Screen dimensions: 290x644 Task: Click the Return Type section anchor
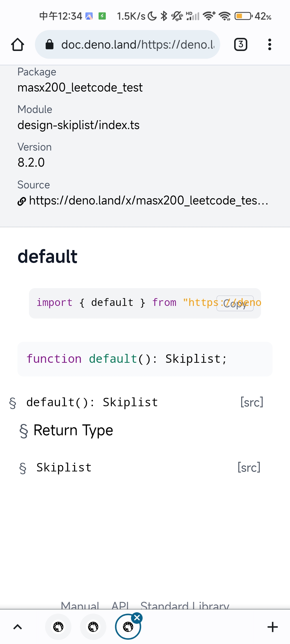(24, 430)
